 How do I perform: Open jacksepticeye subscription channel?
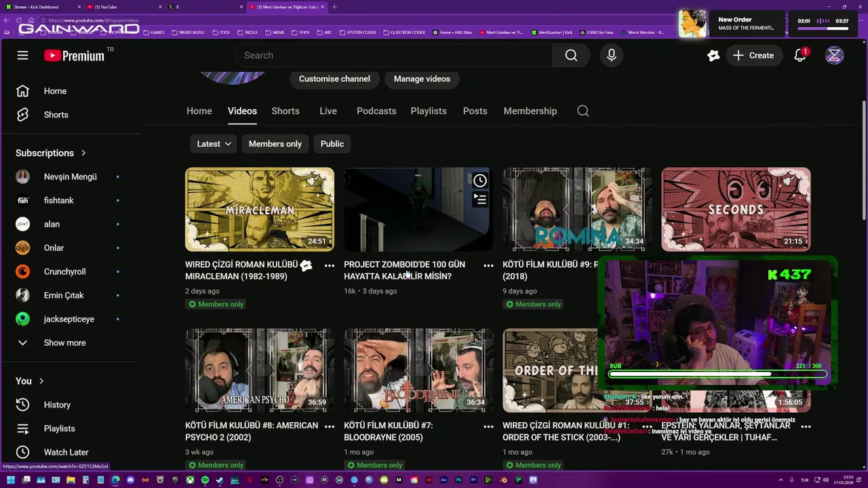point(71,319)
